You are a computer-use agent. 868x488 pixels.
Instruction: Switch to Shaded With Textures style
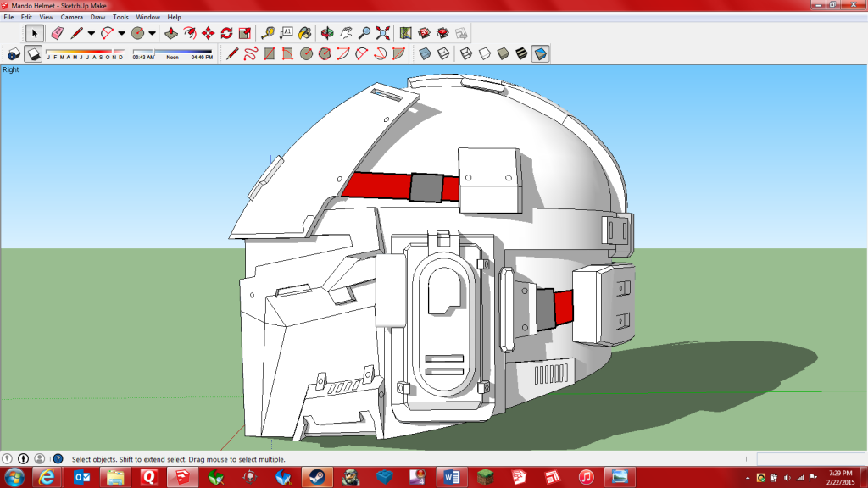[x=521, y=53]
